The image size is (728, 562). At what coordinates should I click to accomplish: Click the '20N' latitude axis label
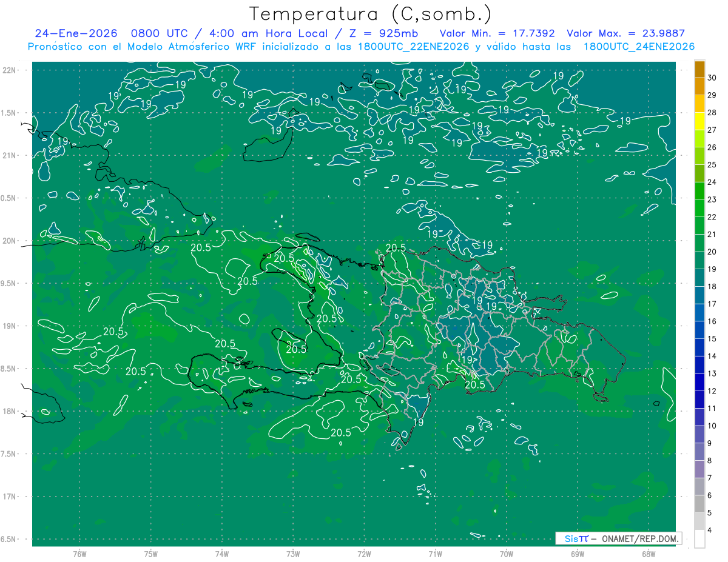[9, 241]
